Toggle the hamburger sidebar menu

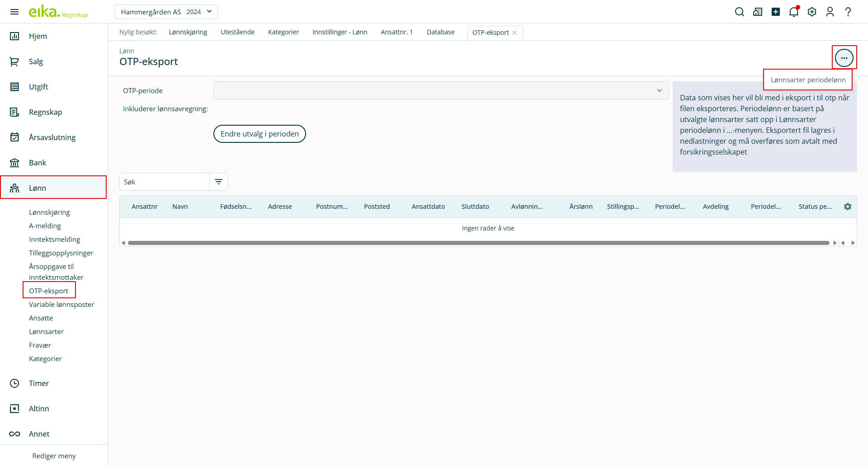14,12
